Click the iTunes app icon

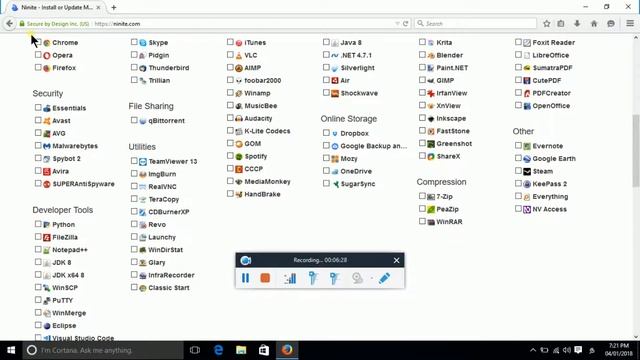[239, 43]
